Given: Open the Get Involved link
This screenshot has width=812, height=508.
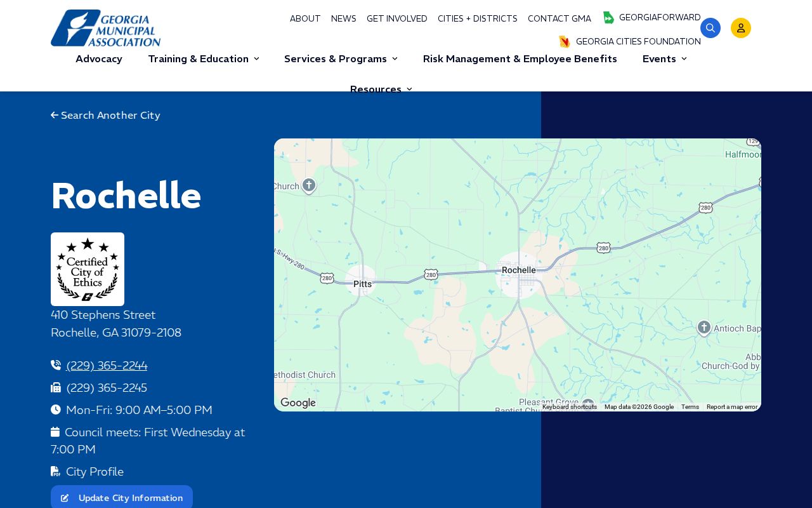Looking at the screenshot, I should pos(397,19).
